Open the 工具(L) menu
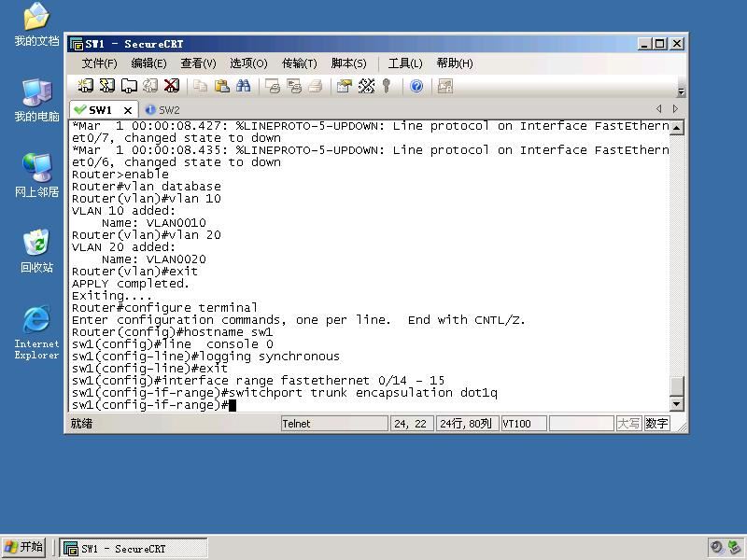The height and width of the screenshot is (560, 747). pyautogui.click(x=405, y=63)
